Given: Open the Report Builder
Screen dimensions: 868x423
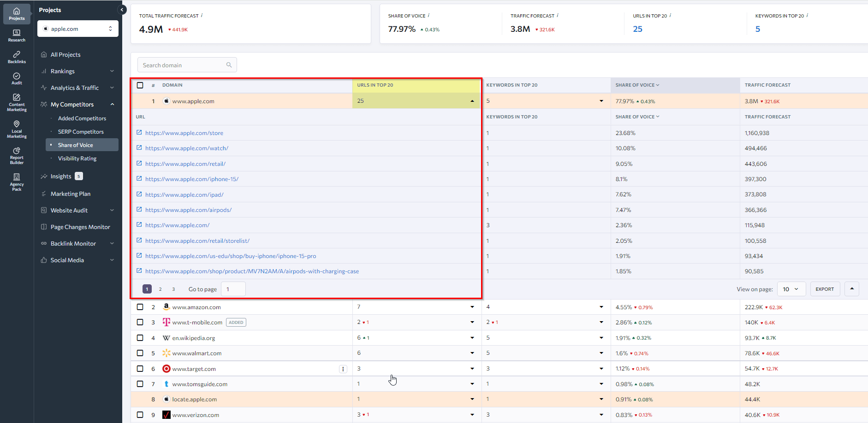Looking at the screenshot, I should click(17, 156).
